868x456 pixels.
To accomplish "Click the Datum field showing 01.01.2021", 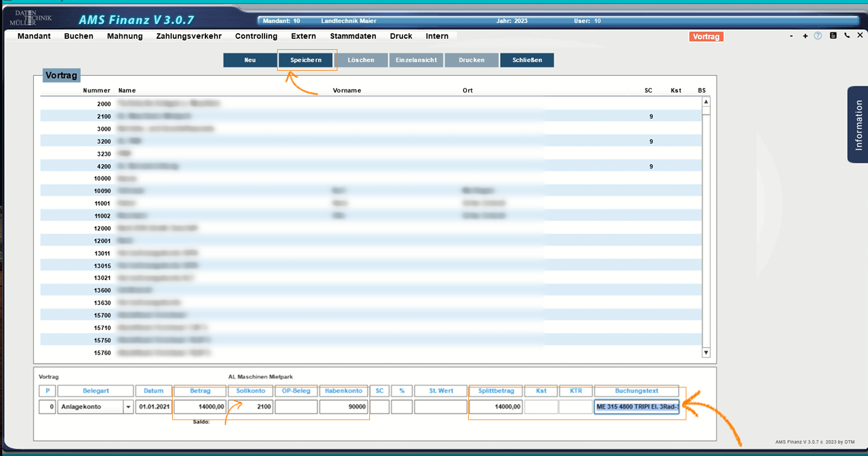I will (154, 407).
